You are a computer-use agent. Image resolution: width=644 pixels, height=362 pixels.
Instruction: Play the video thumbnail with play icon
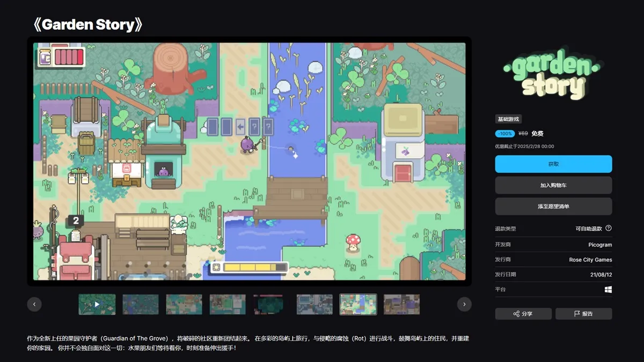[97, 304]
